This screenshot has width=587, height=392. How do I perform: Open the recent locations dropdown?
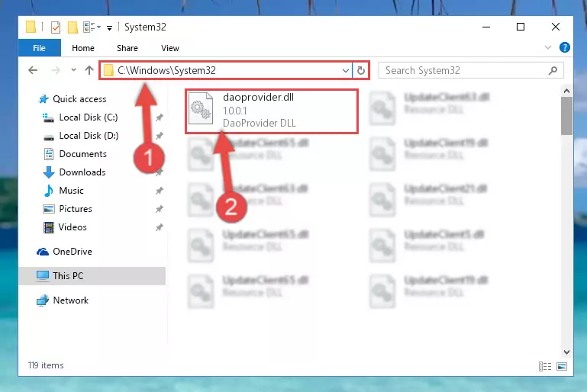pyautogui.click(x=73, y=70)
